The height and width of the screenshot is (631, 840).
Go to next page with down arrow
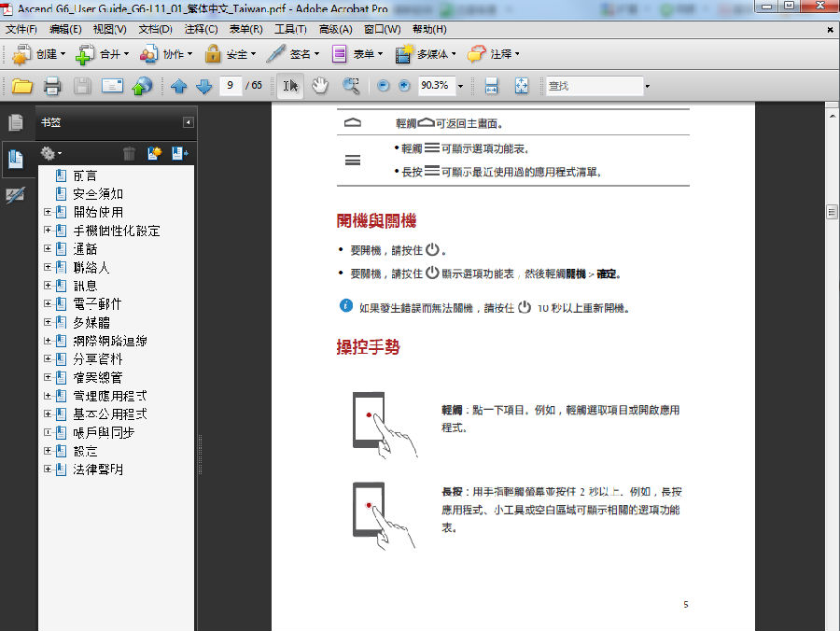point(204,86)
